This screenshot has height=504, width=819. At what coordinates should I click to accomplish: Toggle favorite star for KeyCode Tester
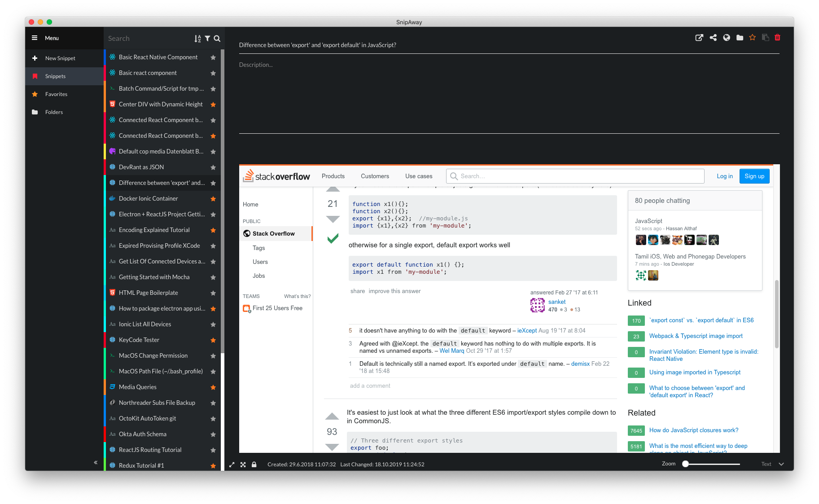[213, 340]
